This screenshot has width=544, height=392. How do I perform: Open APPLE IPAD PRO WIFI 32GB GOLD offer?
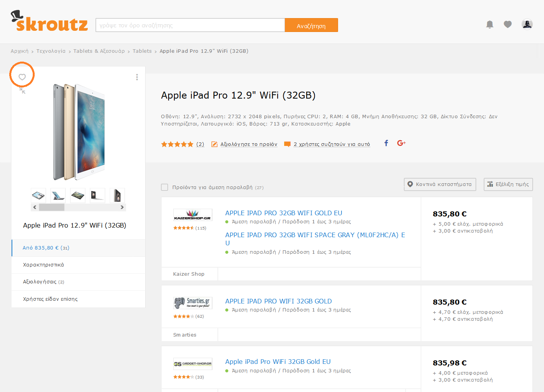[278, 301]
